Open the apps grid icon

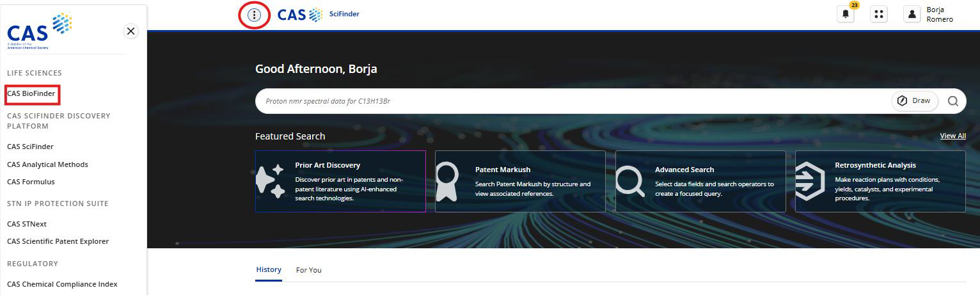point(879,15)
